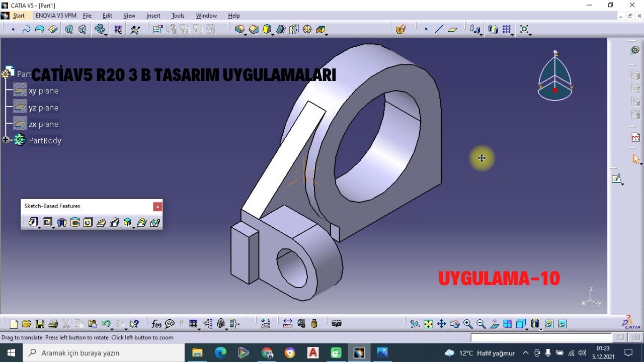
Task: Open the Window menu
Action: 206,16
